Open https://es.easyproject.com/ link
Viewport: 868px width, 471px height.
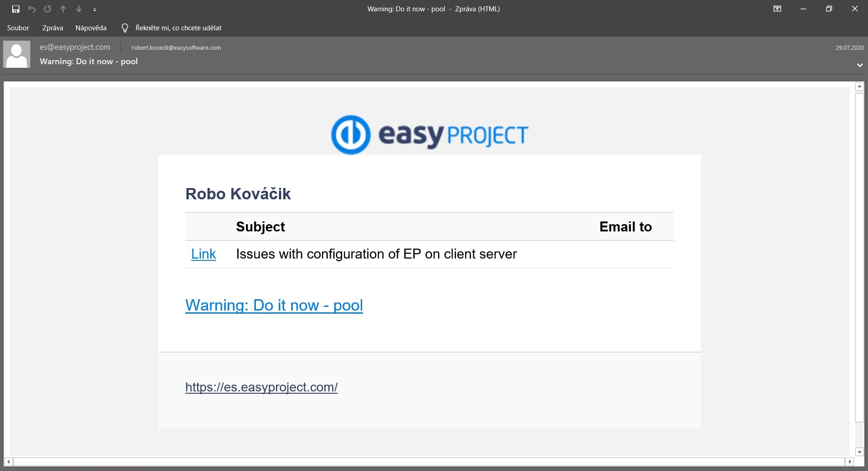(x=261, y=387)
